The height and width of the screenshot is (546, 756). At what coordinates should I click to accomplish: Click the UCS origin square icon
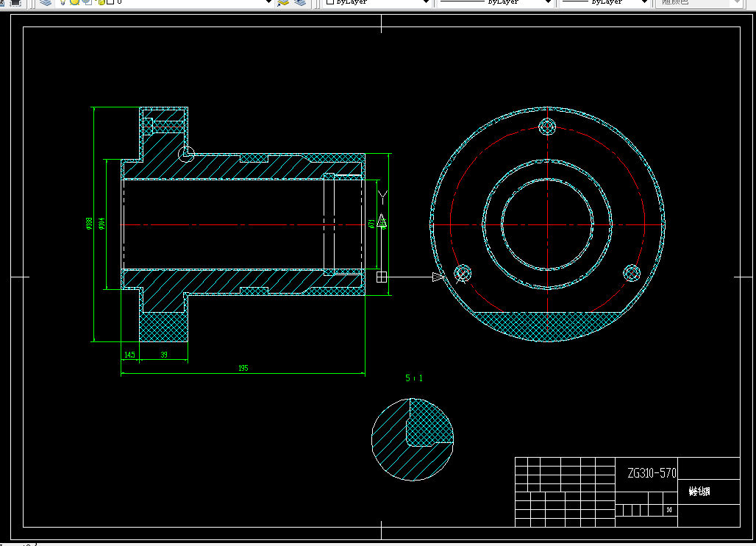point(382,277)
